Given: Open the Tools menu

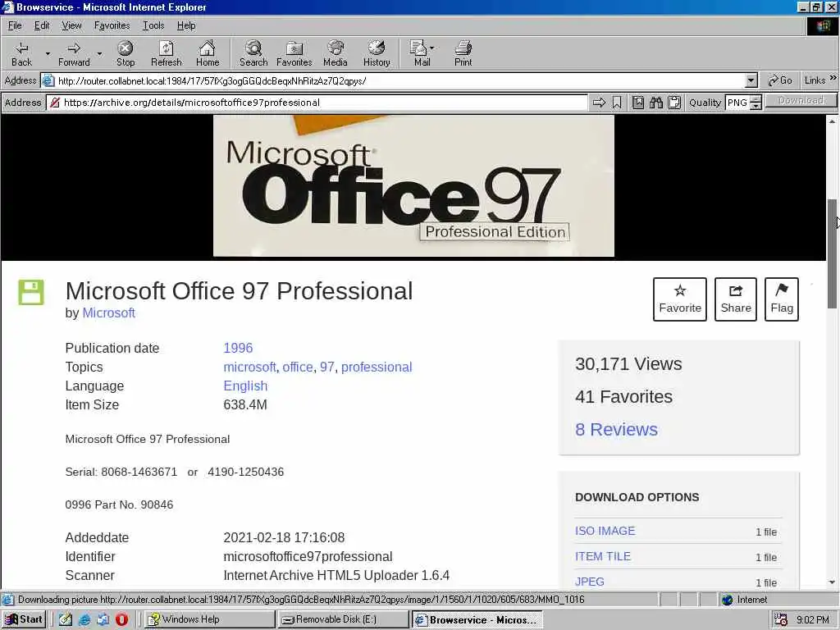Looking at the screenshot, I should tap(153, 25).
